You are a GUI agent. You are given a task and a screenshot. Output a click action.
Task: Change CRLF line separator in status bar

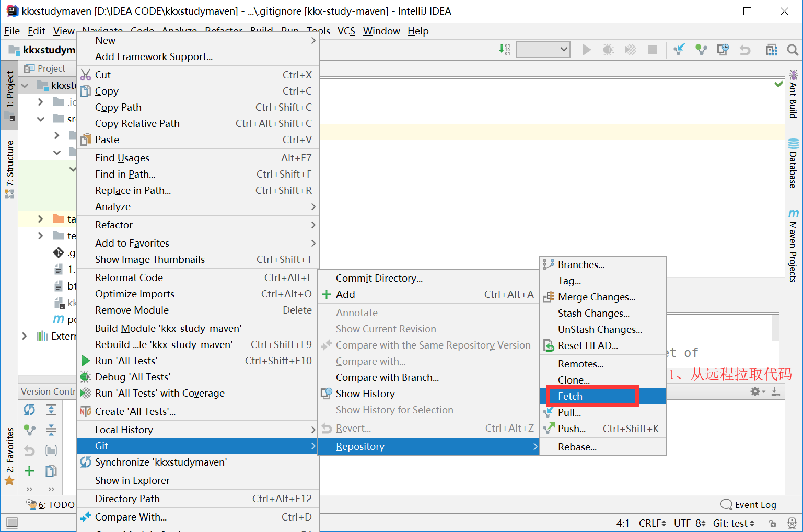pyautogui.click(x=652, y=523)
